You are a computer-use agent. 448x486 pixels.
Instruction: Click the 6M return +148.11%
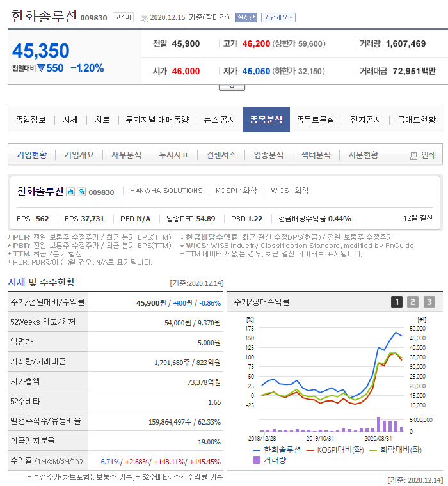(x=169, y=462)
